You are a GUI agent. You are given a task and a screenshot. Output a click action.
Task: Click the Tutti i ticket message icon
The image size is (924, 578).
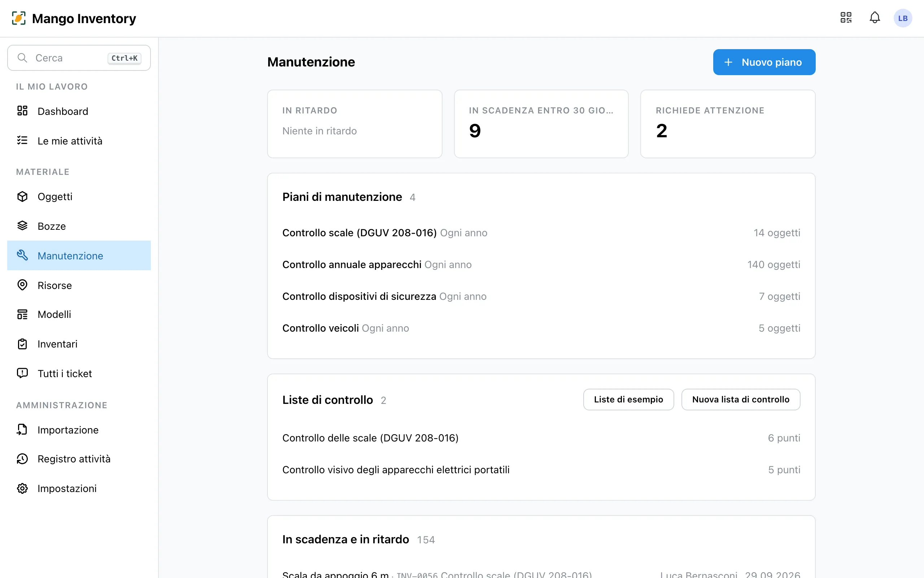[22, 373]
